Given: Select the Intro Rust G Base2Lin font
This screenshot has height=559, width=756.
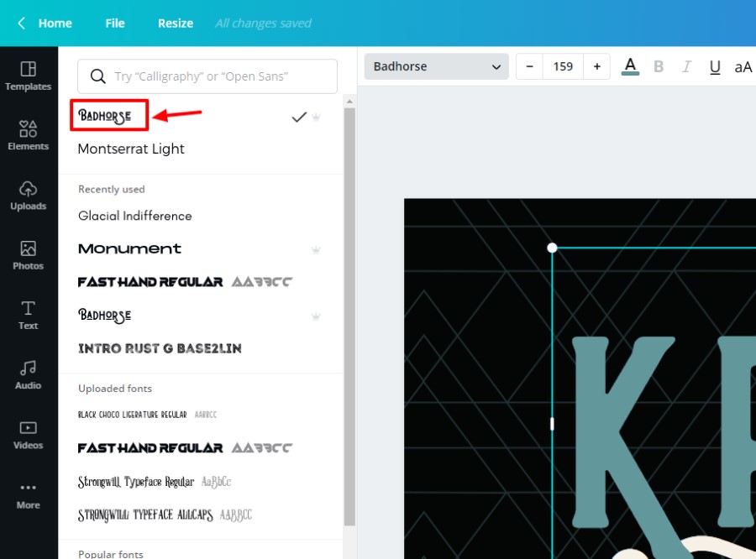Looking at the screenshot, I should (160, 348).
